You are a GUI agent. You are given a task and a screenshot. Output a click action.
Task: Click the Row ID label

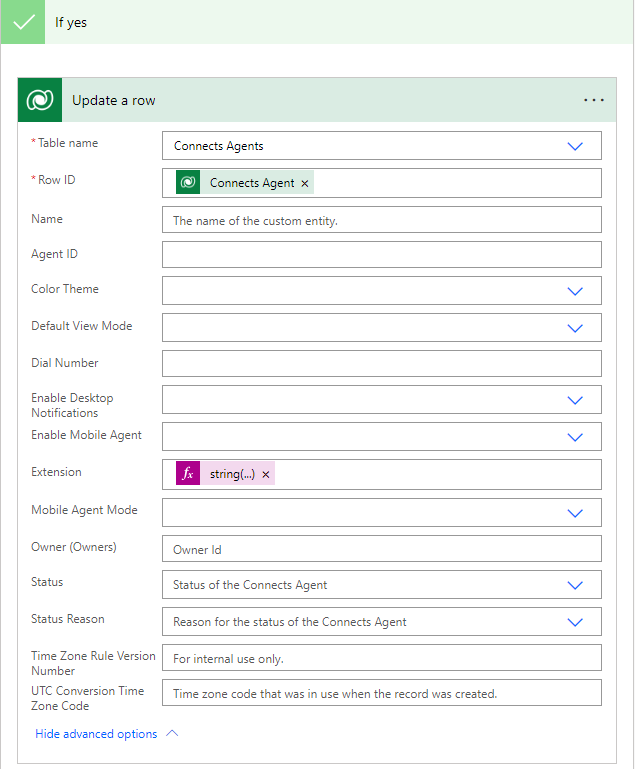[56, 180]
